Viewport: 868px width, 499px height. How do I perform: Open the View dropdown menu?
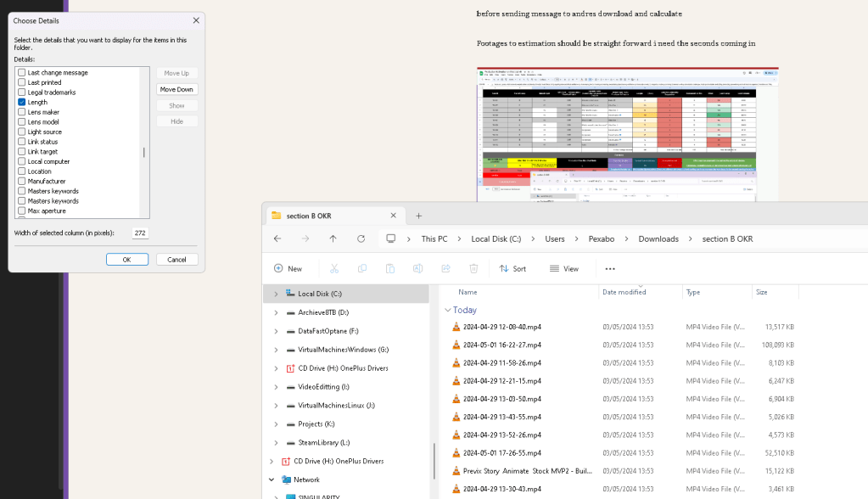coord(564,269)
